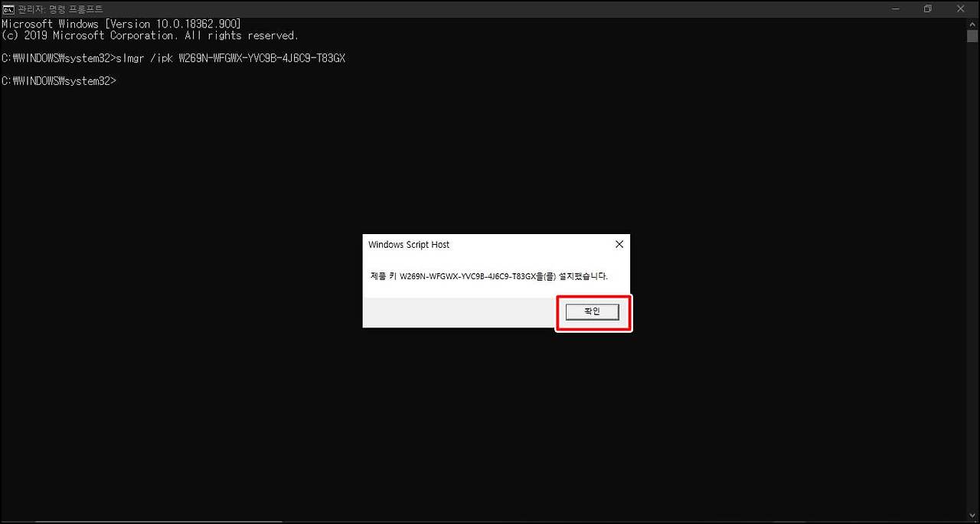The image size is (980, 524).
Task: Click the 확인 button highlighted in red
Action: point(592,311)
